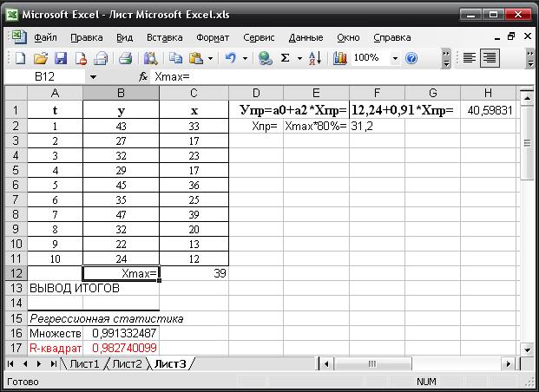Expand Formatting toolbar options chevron
The image size is (539, 392).
[x=531, y=58]
